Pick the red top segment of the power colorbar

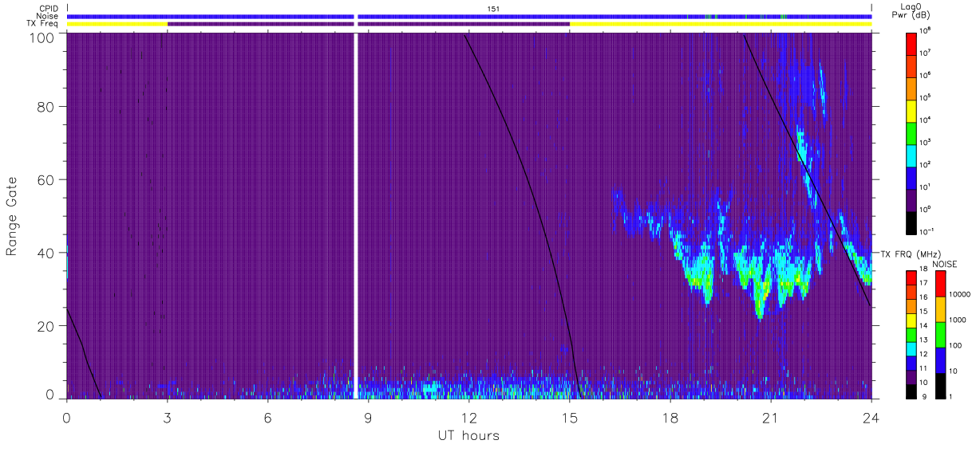coord(912,42)
